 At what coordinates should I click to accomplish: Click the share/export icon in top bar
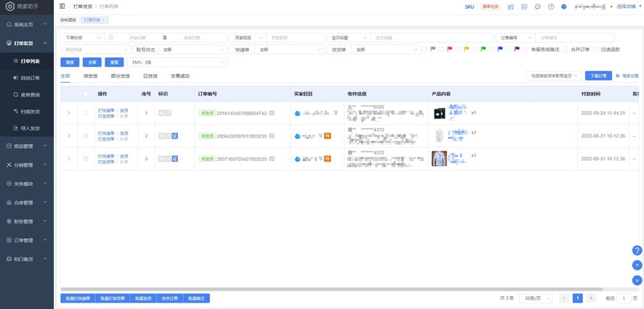pos(511,6)
